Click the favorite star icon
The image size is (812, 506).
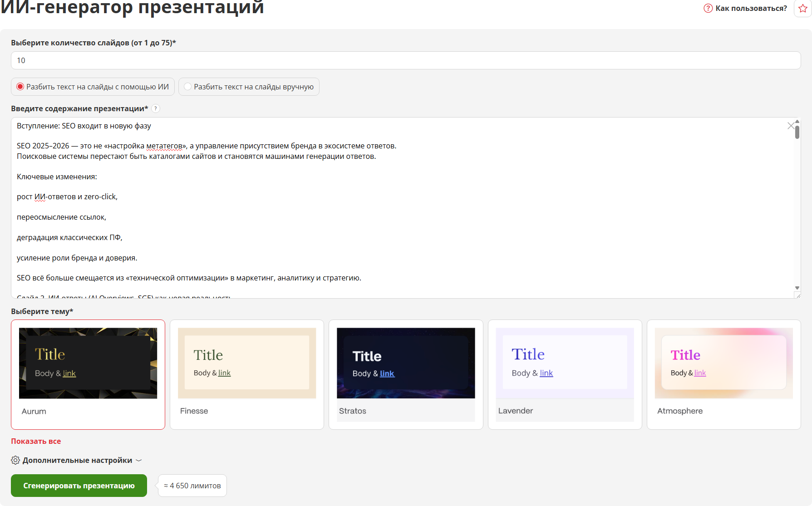coord(802,9)
